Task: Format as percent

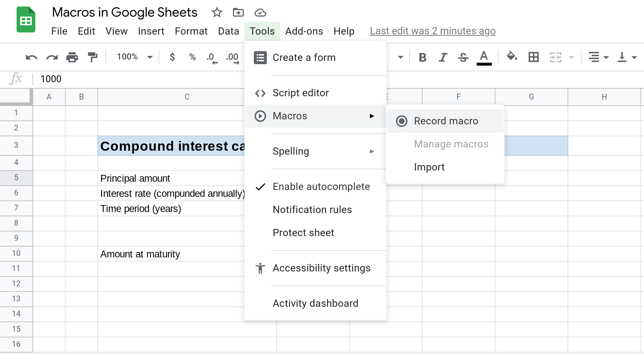Action: pos(193,57)
